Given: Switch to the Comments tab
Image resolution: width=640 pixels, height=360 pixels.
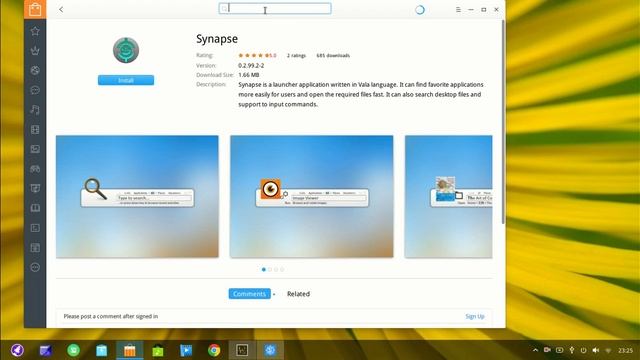Looking at the screenshot, I should pos(249,294).
